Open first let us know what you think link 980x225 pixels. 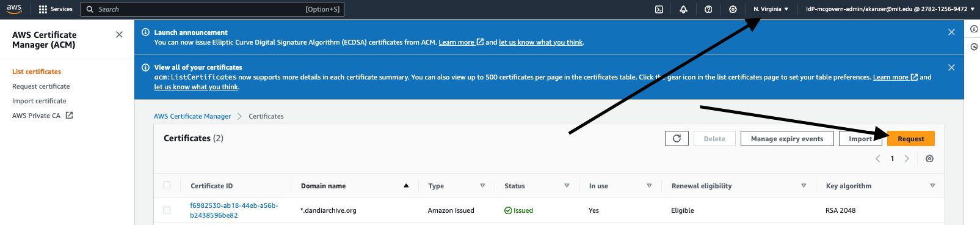[541, 42]
